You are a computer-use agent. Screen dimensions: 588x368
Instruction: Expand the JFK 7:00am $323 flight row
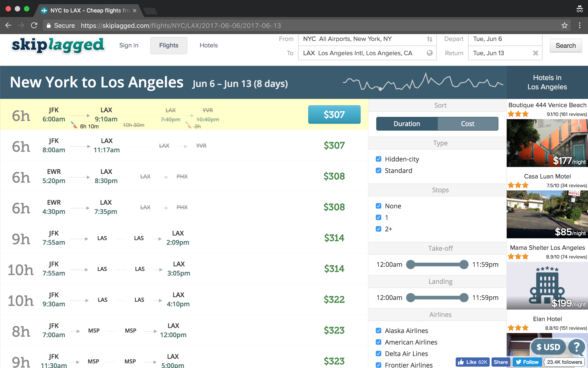tap(184, 330)
